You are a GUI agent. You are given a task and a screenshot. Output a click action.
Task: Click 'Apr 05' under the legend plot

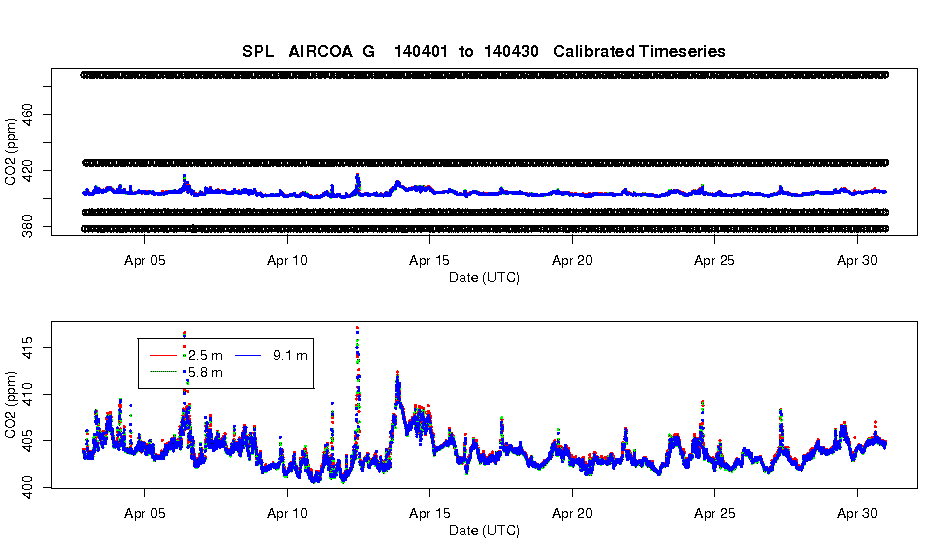pos(144,514)
